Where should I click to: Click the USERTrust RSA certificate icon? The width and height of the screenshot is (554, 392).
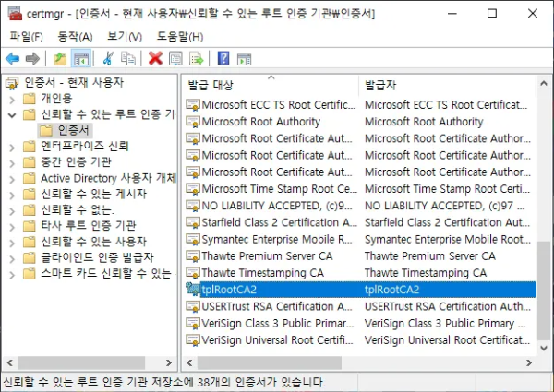tap(193, 306)
